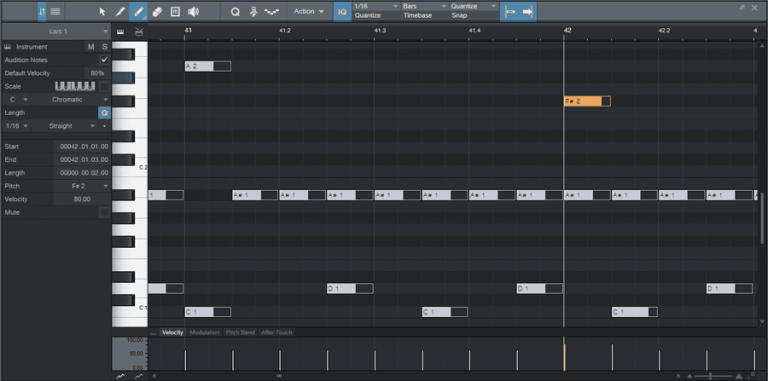
Task: Enable the Scale checkbox
Action: 104,87
